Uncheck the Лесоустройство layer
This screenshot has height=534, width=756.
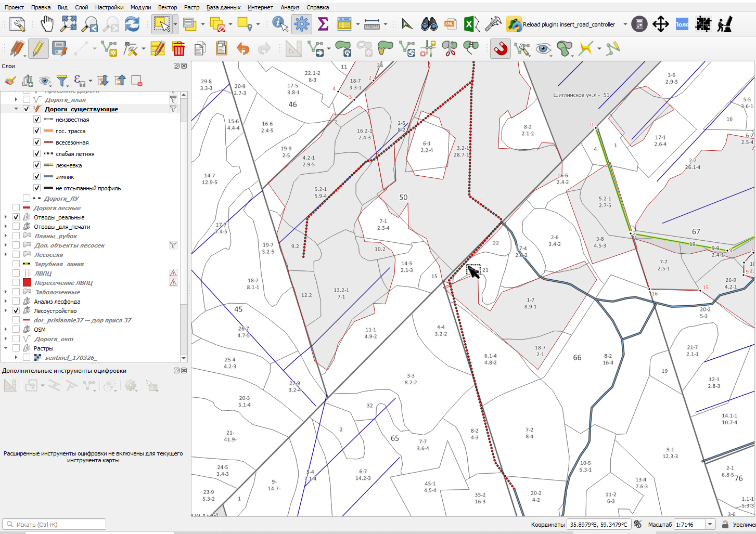click(16, 311)
